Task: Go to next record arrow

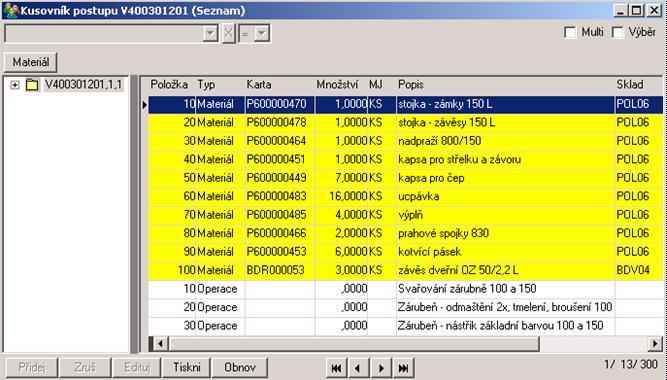Action: click(x=382, y=368)
